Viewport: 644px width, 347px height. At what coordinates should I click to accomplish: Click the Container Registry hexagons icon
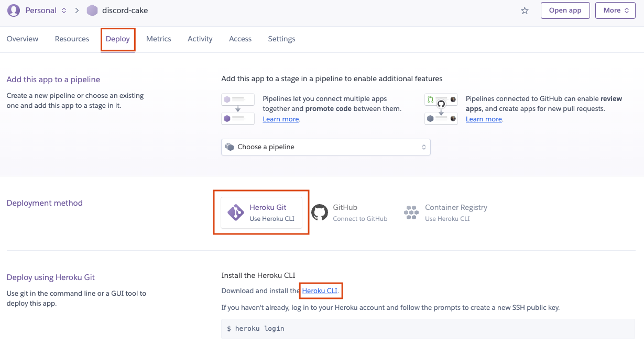pos(411,212)
